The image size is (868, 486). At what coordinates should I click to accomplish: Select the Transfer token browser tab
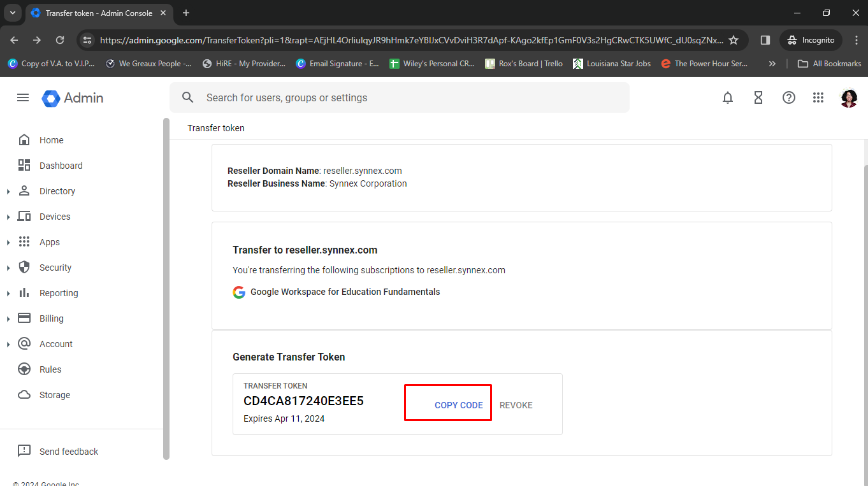pyautogui.click(x=99, y=13)
